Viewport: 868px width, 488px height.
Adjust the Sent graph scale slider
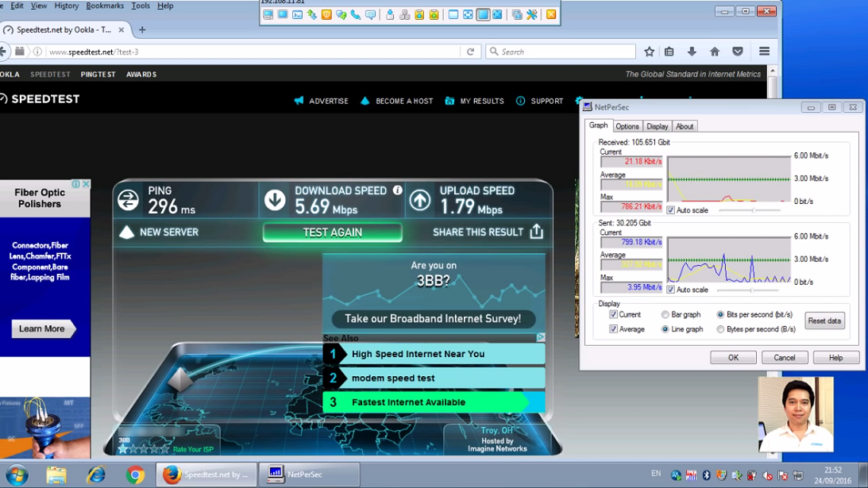[752, 290]
